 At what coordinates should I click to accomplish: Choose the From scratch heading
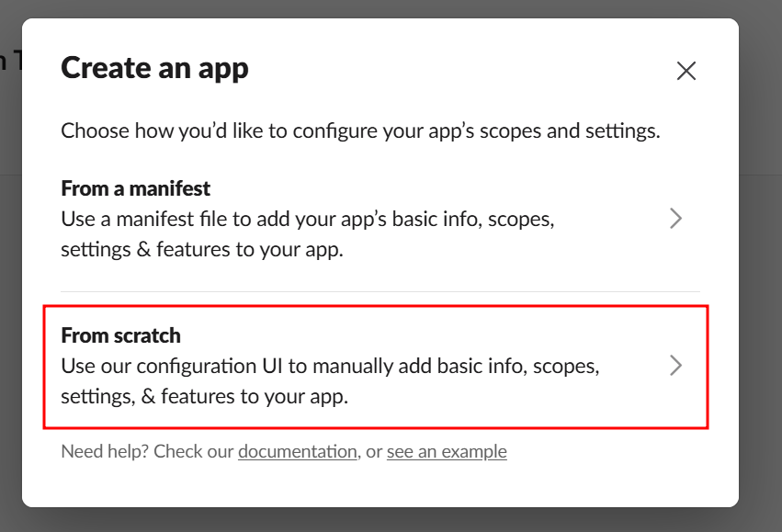(120, 335)
